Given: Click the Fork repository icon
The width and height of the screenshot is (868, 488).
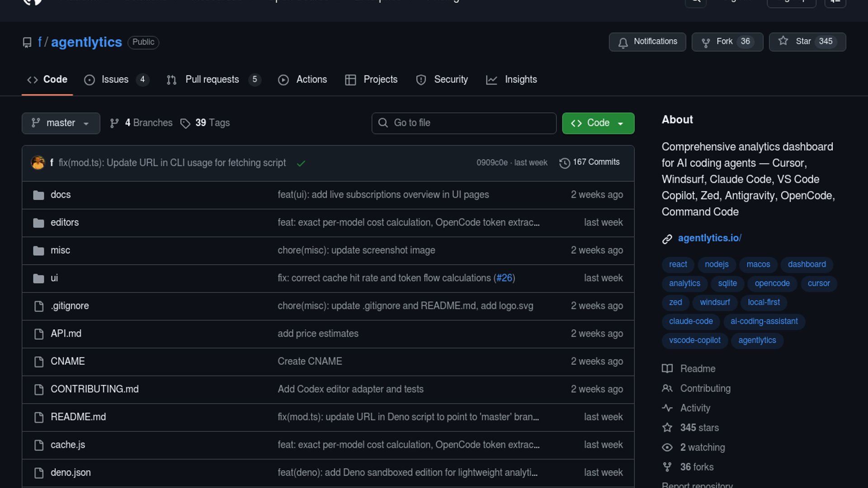Looking at the screenshot, I should [x=705, y=42].
